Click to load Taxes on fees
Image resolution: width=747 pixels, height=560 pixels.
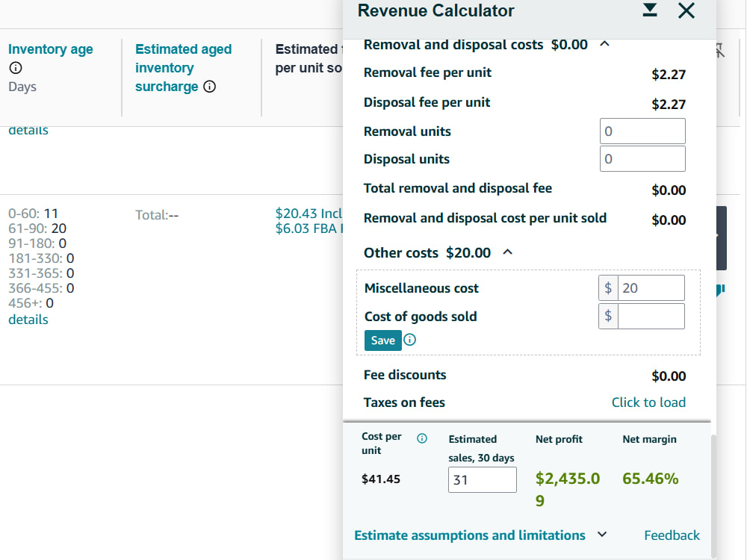pyautogui.click(x=648, y=402)
